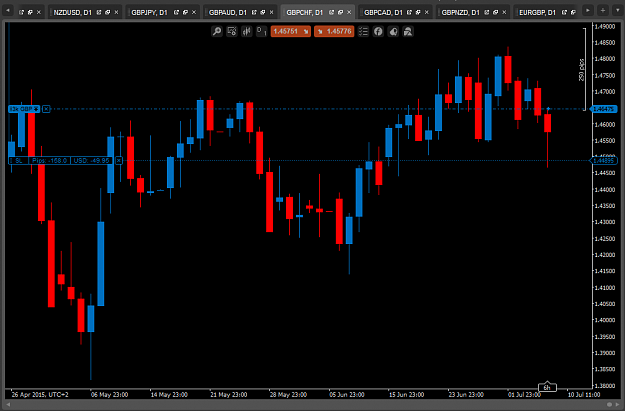Detach the GBPAUD chart with its pop-out icon
The width and height of the screenshot is (625, 411).
pyautogui.click(x=263, y=12)
